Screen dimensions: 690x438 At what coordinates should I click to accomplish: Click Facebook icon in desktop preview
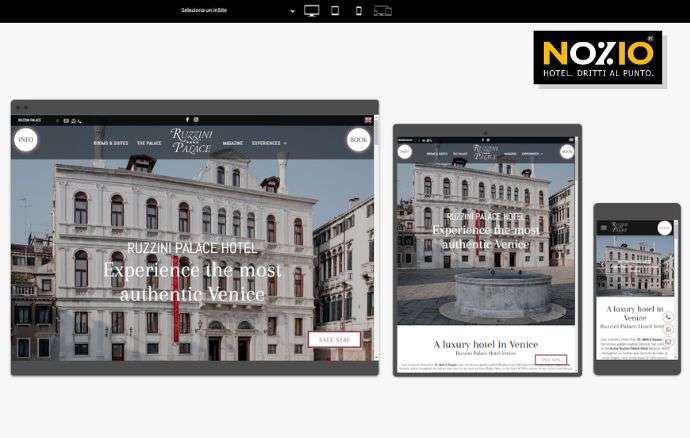click(187, 120)
